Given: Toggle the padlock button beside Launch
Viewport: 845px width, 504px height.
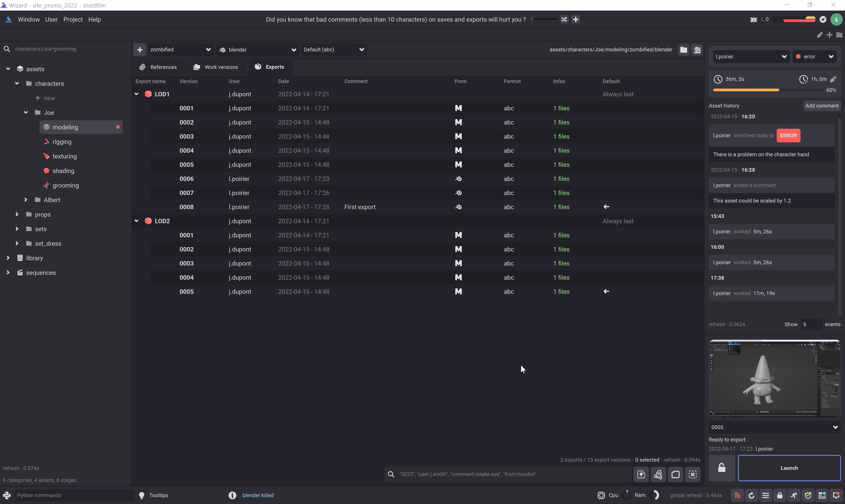Looking at the screenshot, I should (x=722, y=468).
